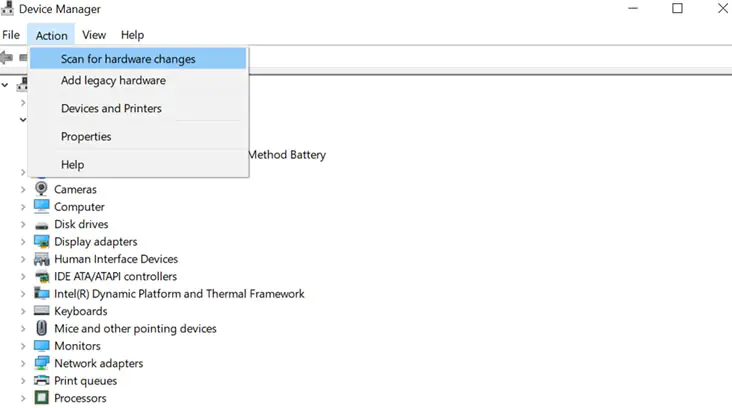Expand the Computer category
This screenshot has height=408, width=732.
(x=22, y=207)
